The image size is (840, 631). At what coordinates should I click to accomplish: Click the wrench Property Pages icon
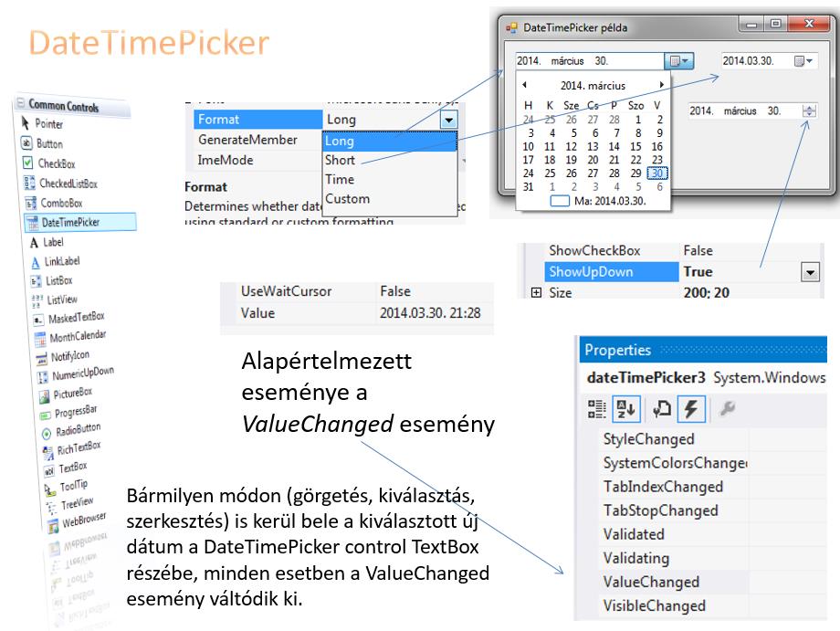click(x=727, y=409)
